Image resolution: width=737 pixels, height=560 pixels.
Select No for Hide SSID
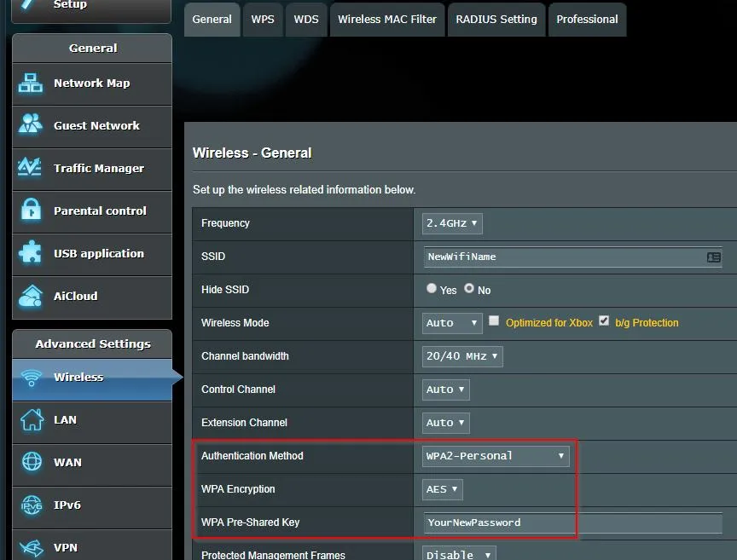(469, 288)
